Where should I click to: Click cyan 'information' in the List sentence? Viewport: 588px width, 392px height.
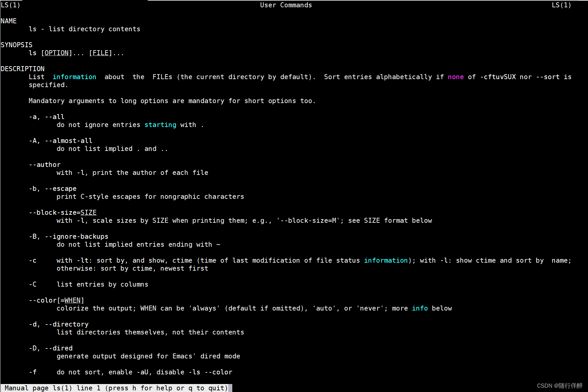point(75,77)
